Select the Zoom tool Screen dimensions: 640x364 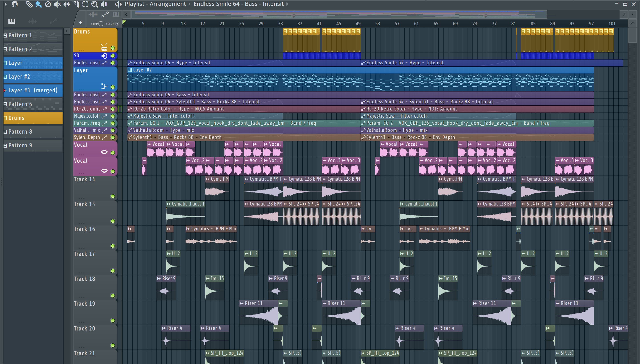[94, 4]
